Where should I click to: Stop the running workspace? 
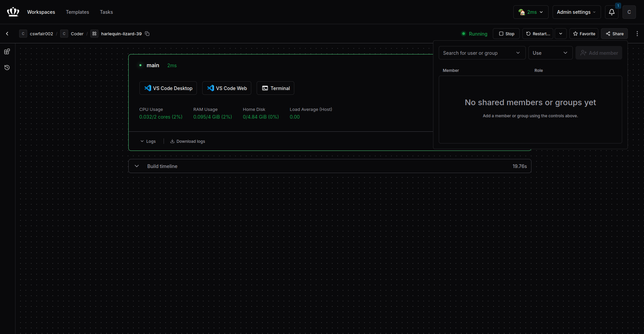tap(506, 34)
